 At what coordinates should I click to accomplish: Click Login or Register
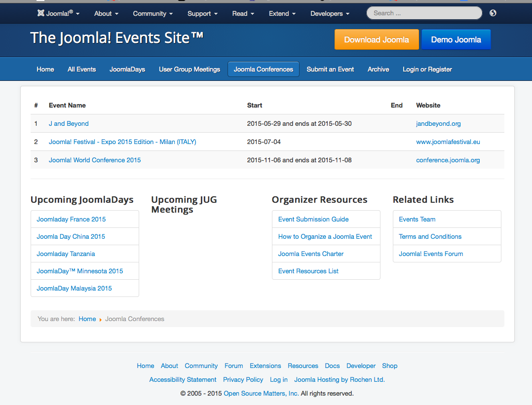[x=427, y=69]
